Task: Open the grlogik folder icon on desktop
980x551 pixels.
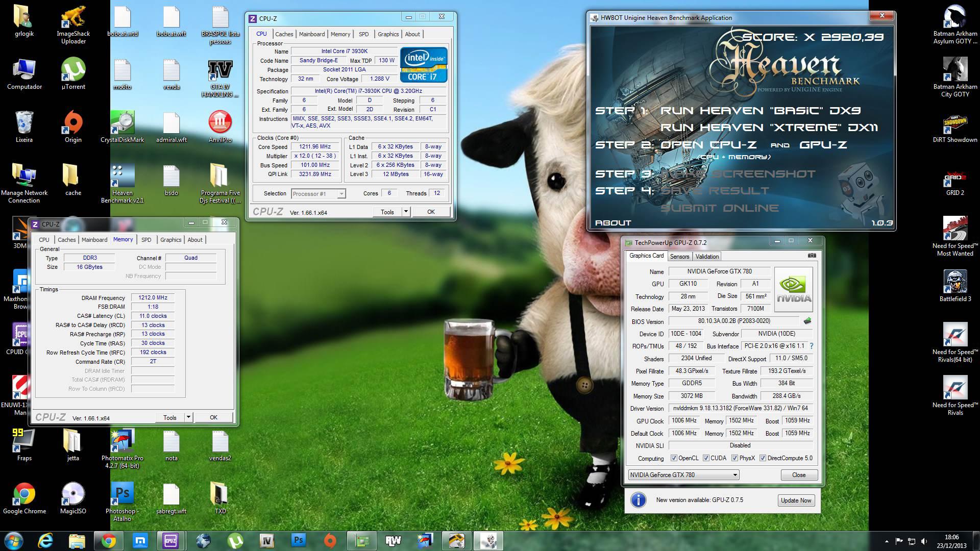Action: tap(24, 20)
